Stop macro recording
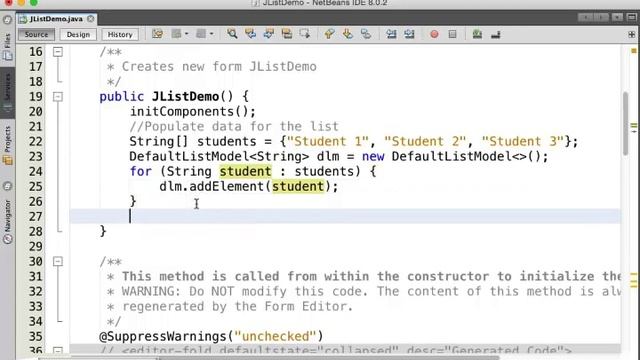The image size is (640, 360). point(452,34)
